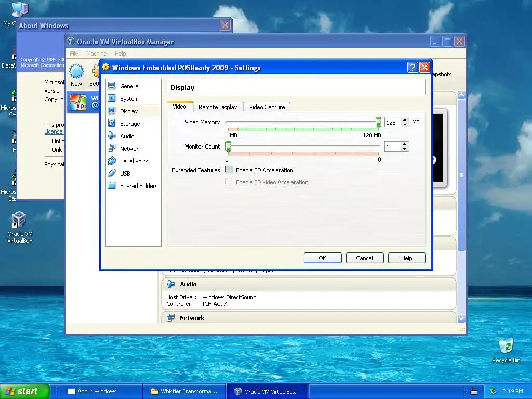
Task: Click the 'ICH AC97' controller value
Action: point(215,304)
